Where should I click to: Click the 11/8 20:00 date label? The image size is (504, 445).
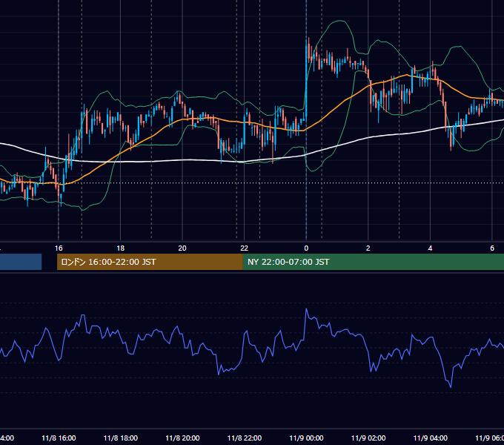coord(182,438)
